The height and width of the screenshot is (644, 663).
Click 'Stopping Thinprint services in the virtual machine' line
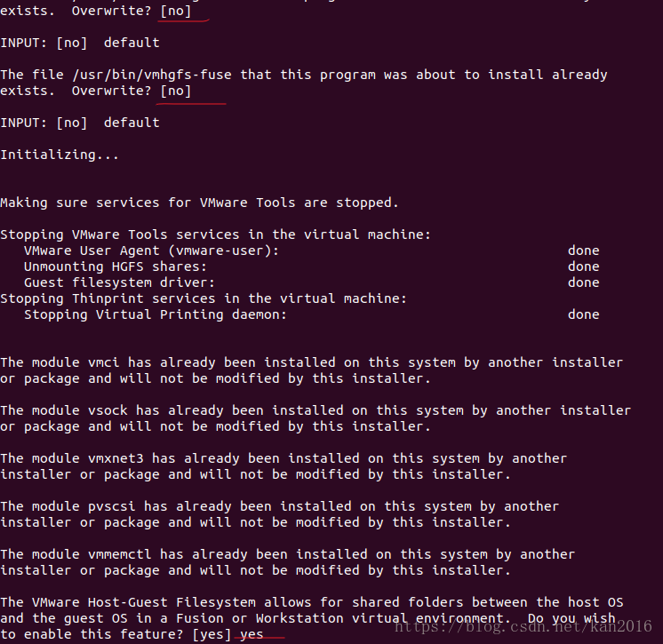203,298
